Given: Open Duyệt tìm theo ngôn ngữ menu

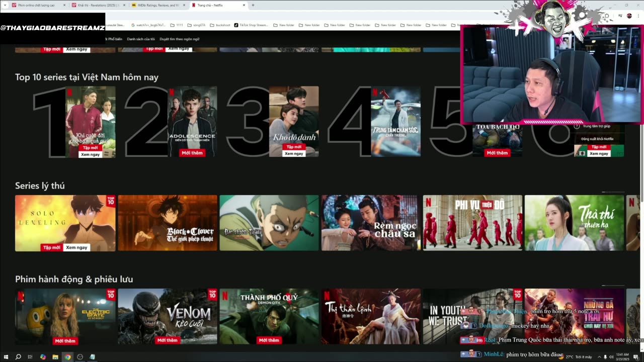Looking at the screenshot, I should [180, 39].
